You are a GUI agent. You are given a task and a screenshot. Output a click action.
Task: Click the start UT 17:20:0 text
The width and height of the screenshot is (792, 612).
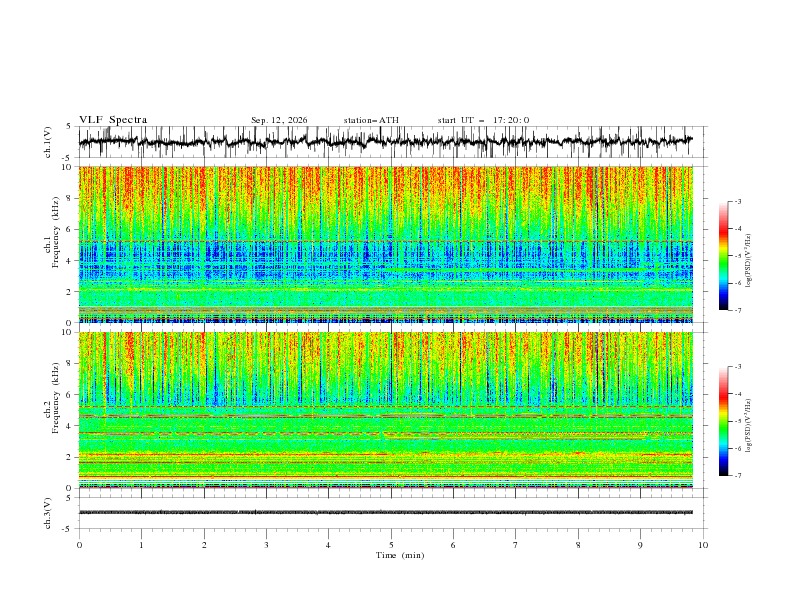pos(483,120)
